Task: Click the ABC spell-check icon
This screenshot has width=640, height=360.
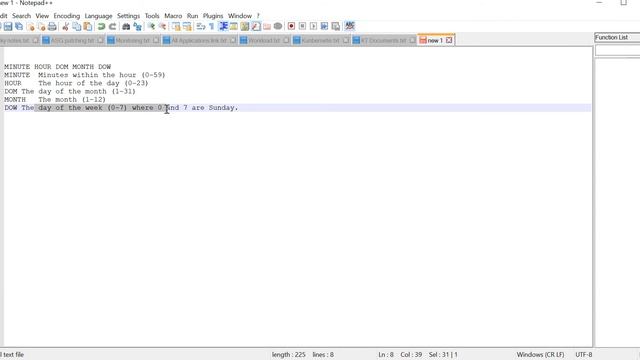Action: (349, 27)
